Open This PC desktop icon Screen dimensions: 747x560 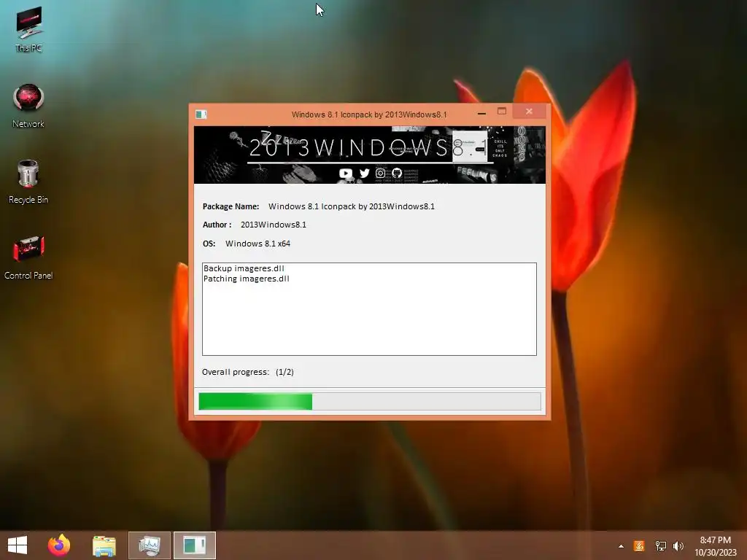[x=28, y=29]
